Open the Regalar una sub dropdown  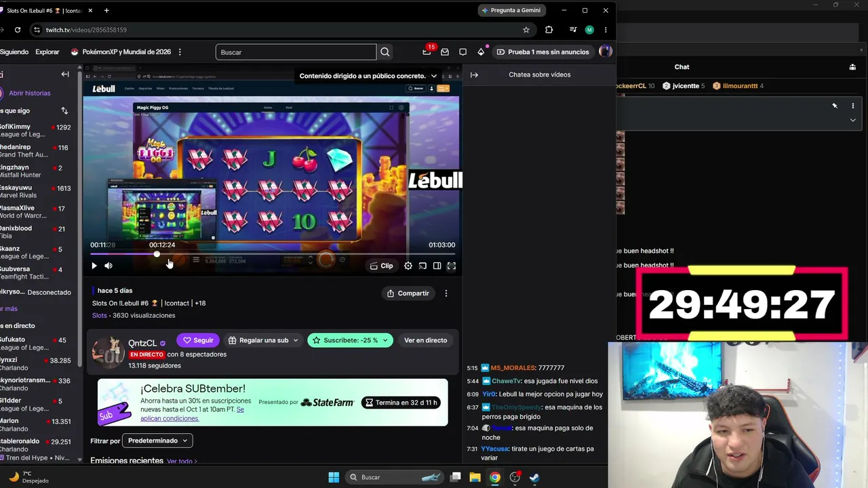pos(263,340)
